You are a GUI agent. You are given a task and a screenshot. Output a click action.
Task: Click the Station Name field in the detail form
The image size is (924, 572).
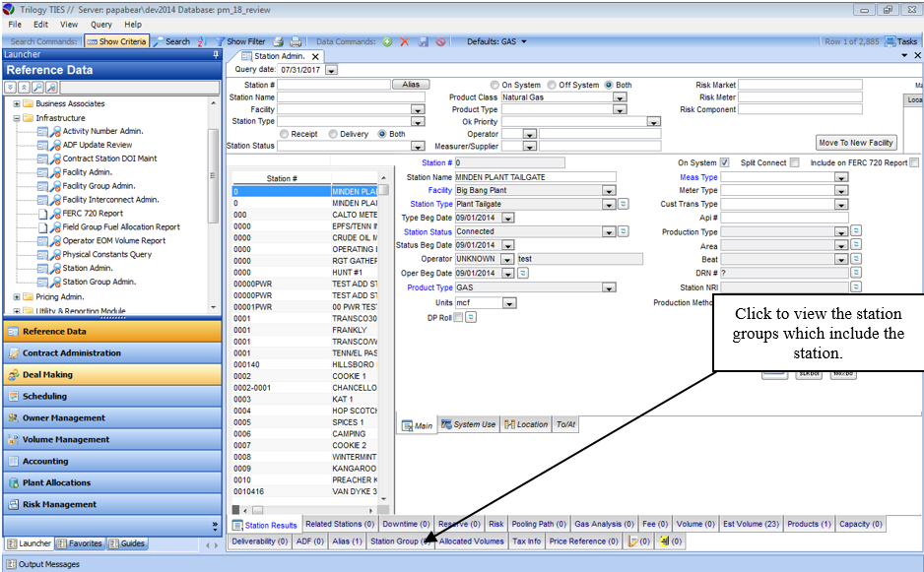535,177
